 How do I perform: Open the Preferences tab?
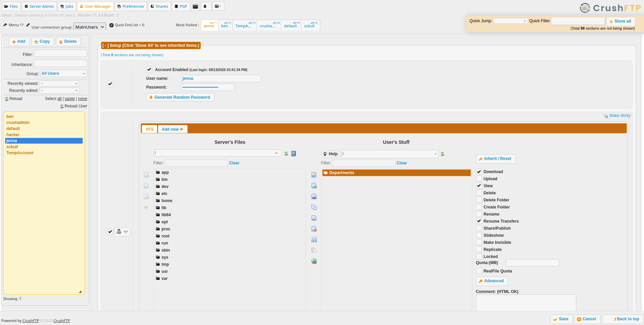131,6
